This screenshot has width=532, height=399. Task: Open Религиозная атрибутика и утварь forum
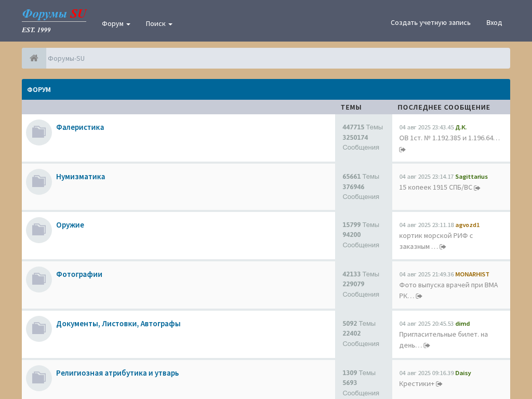(117, 373)
